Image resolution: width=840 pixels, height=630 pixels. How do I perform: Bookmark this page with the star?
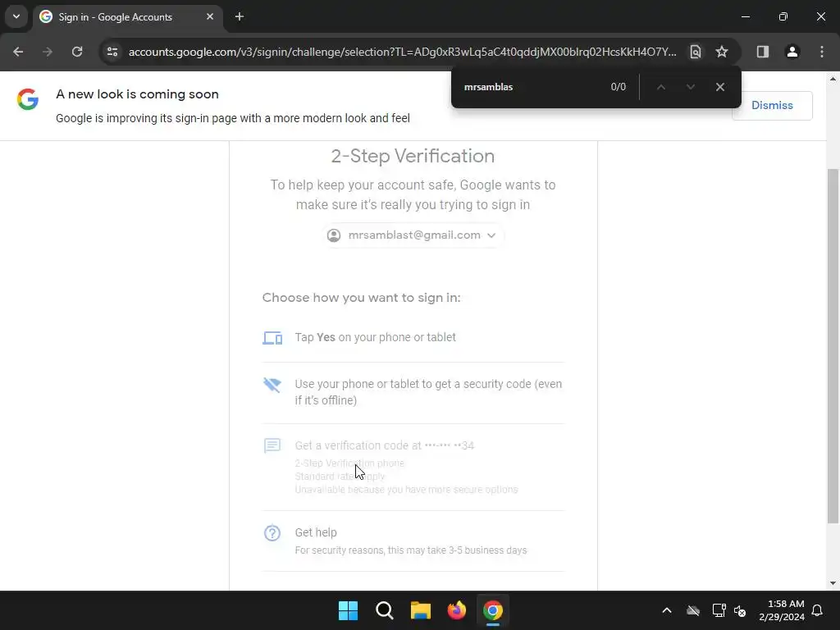722,52
